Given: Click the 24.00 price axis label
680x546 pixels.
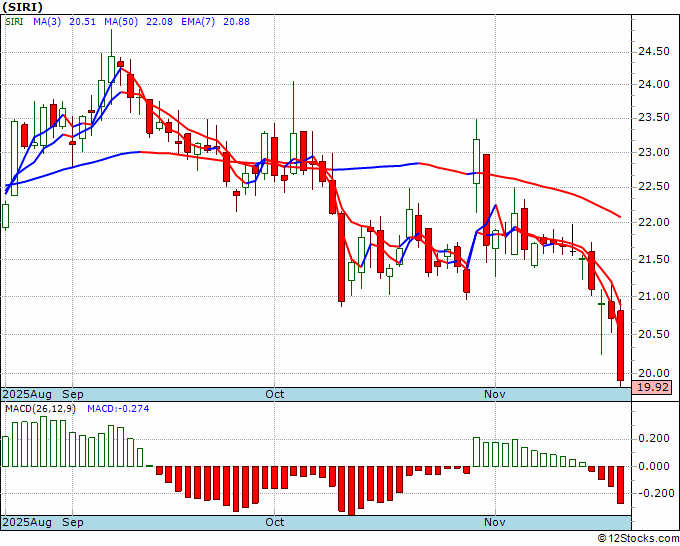Looking at the screenshot, I should pos(654,85).
